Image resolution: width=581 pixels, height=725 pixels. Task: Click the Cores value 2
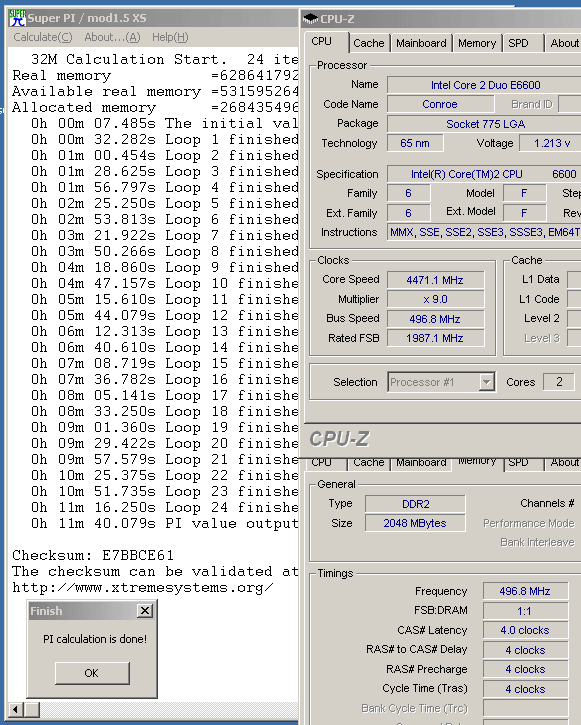(559, 382)
